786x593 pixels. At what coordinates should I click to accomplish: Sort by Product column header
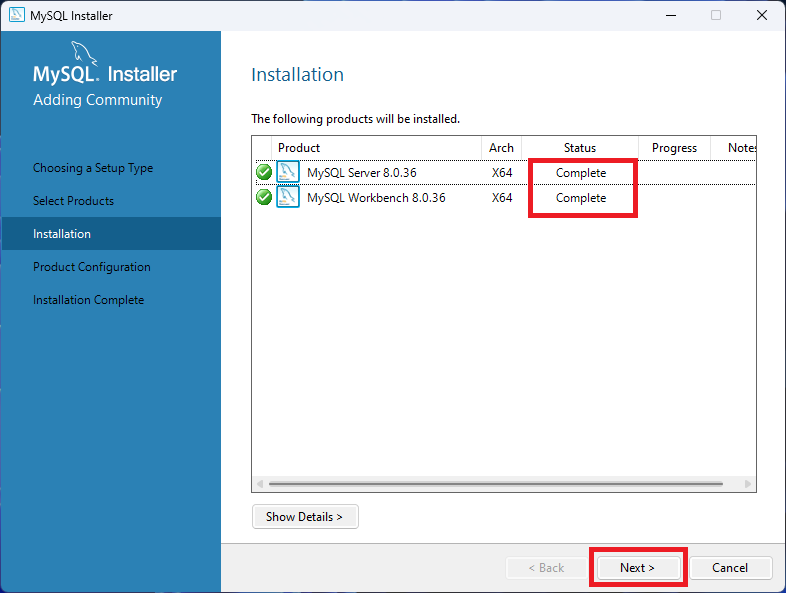point(376,148)
